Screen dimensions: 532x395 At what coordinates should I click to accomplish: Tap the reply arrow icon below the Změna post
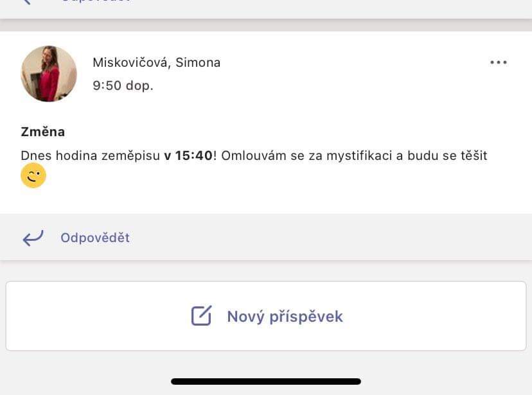click(x=33, y=238)
